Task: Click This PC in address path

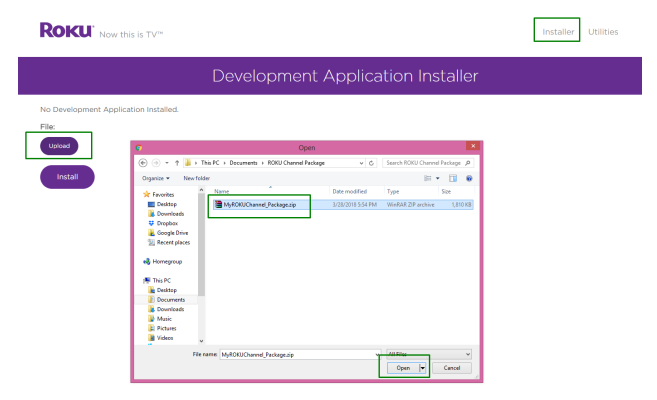Action: coord(210,163)
